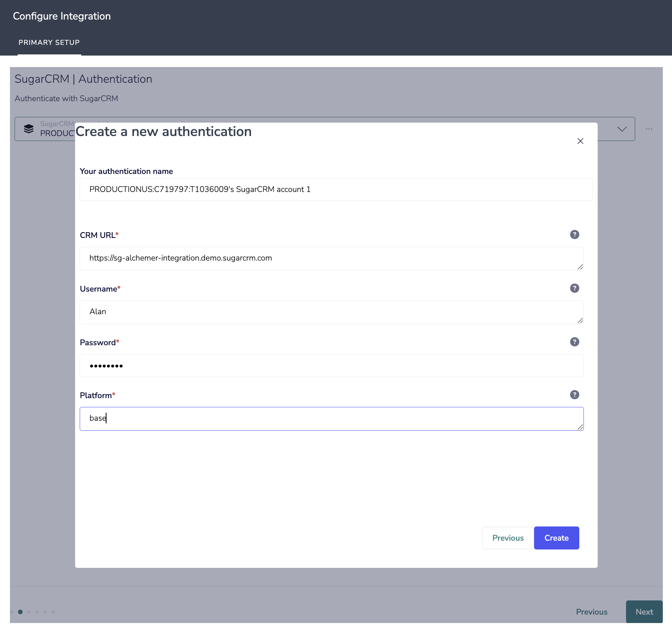
Task: Open help for the Username field
Action: point(574,288)
